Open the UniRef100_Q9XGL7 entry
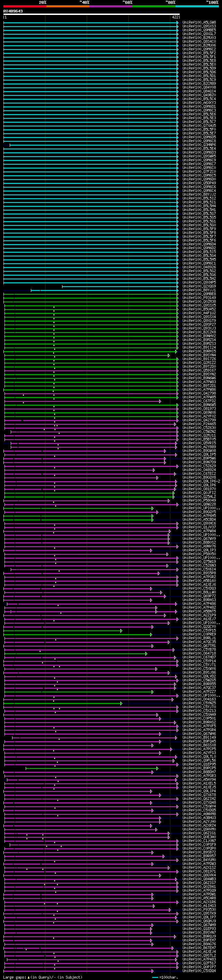Viewport: 222px width, 980px height. [199, 34]
